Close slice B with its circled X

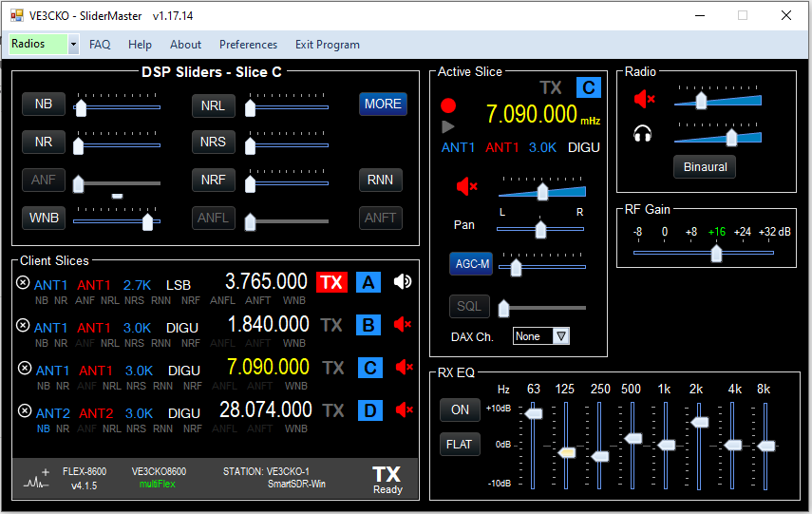tap(23, 325)
